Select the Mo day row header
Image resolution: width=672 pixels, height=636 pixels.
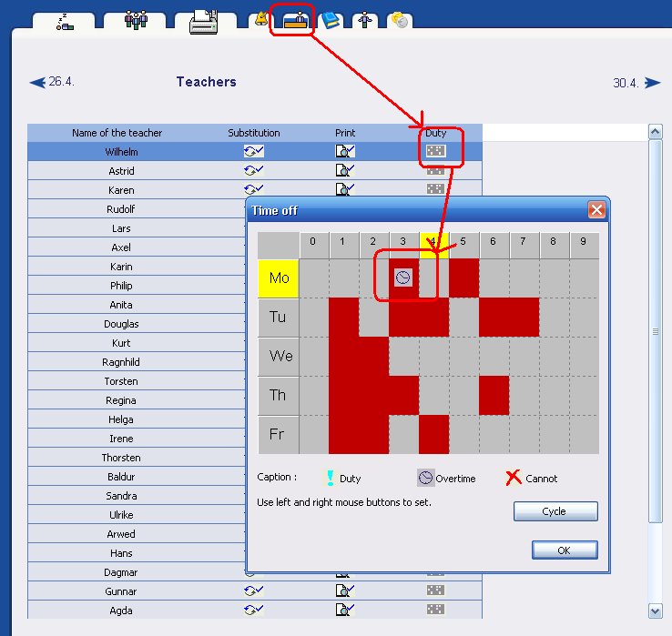278,278
